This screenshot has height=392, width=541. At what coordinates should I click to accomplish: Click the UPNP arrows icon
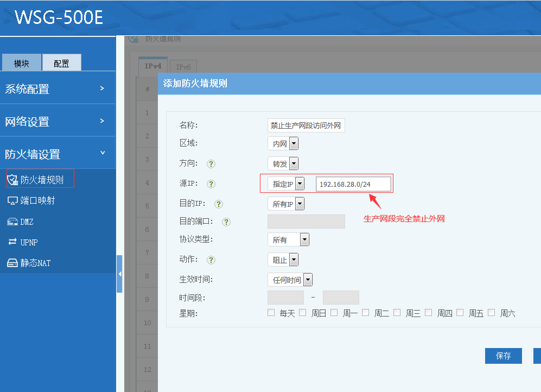click(x=12, y=242)
